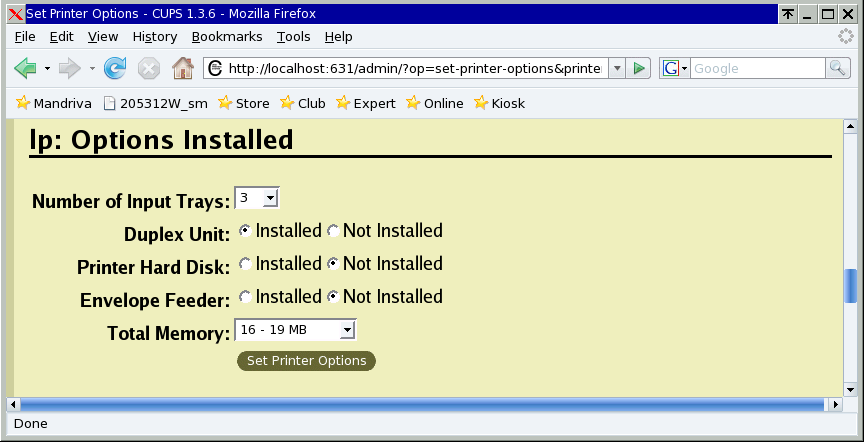The height and width of the screenshot is (442, 864).
Task: Open the Google search engine selector
Action: click(x=675, y=68)
